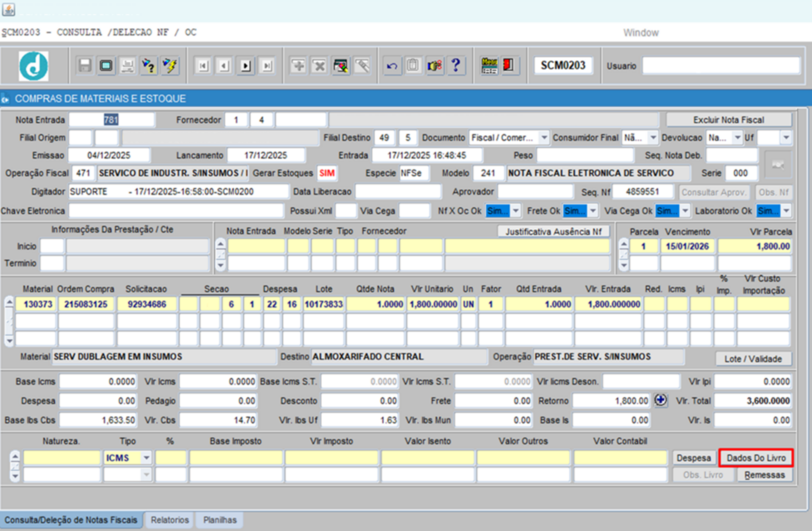812x531 pixels.
Task: Click the undo arrow toolbar icon
Action: click(x=392, y=66)
